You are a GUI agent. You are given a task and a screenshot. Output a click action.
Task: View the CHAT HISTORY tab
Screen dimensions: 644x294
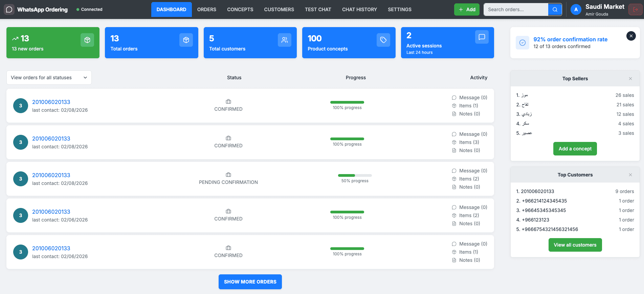359,9
